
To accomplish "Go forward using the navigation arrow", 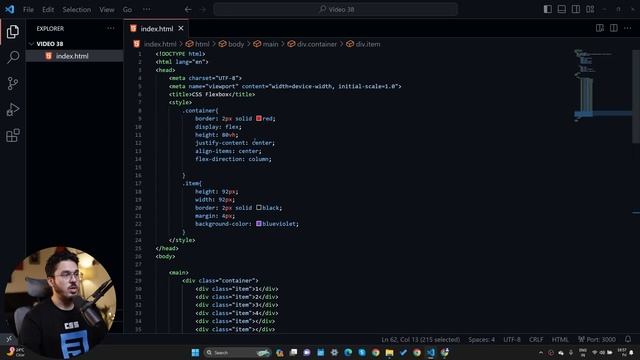I will tap(203, 9).
